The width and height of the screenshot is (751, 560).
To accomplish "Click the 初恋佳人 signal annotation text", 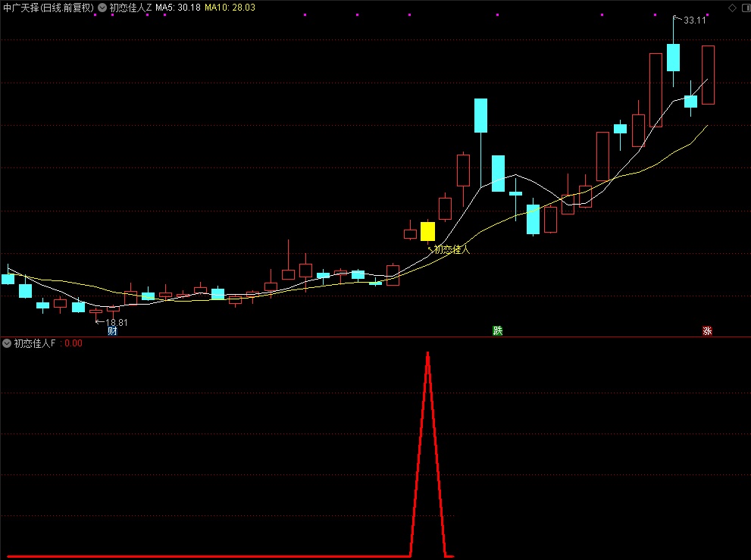I will click(452, 249).
